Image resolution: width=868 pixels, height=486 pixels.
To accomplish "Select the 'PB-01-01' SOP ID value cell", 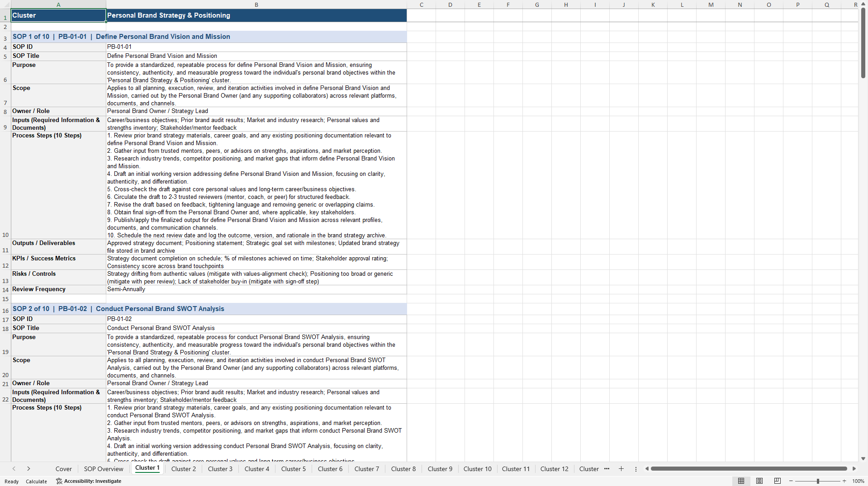I will coord(256,47).
